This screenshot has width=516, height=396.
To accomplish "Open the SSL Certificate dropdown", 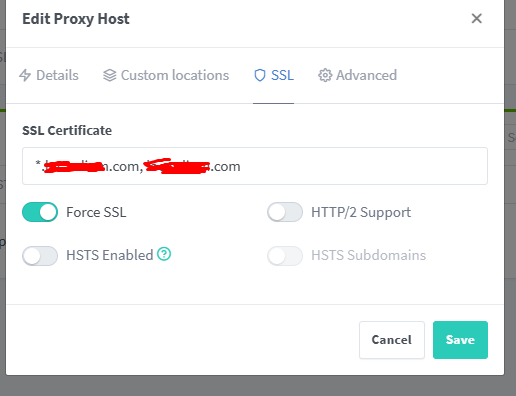I will pos(255,166).
